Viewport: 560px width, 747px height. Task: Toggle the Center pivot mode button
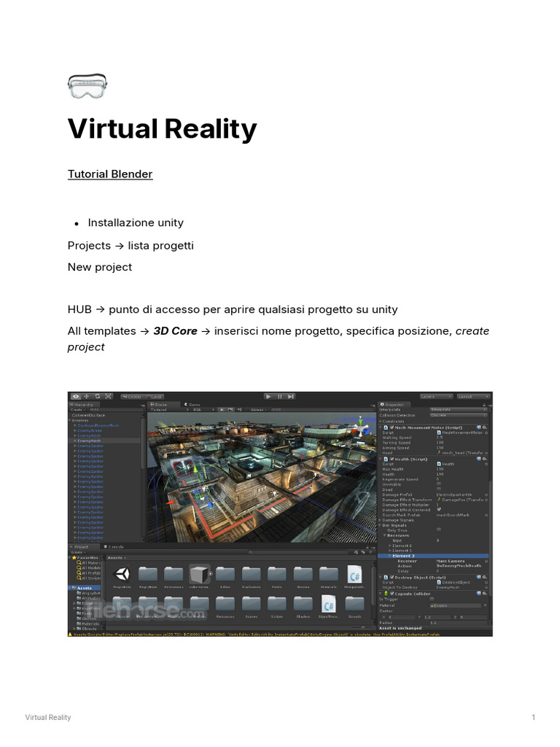point(133,397)
